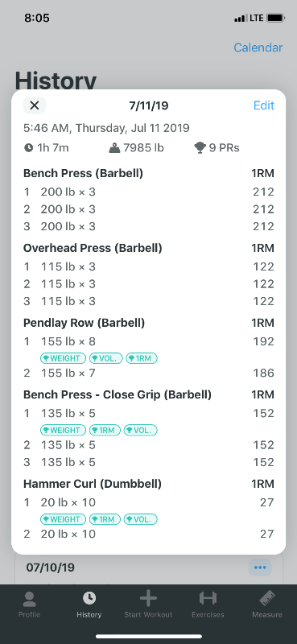Tap the 1RM badge under Hammer Curl
The height and width of the screenshot is (644, 297).
click(105, 519)
